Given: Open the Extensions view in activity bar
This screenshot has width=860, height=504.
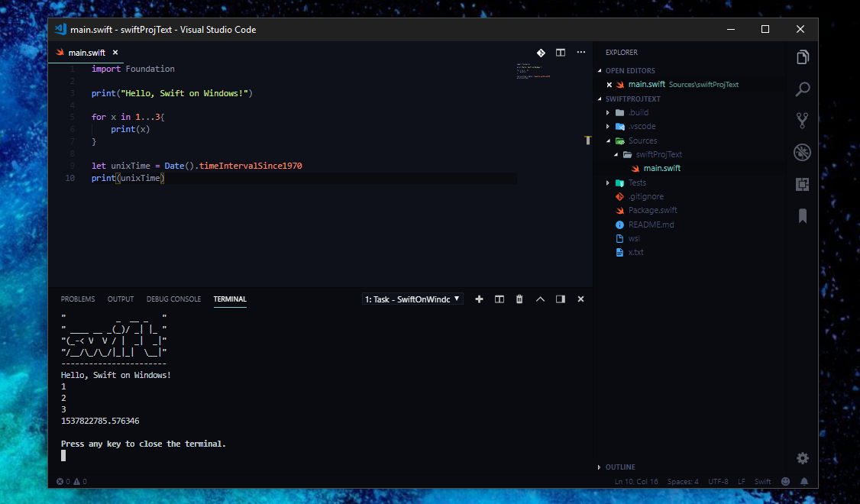Looking at the screenshot, I should tap(803, 184).
